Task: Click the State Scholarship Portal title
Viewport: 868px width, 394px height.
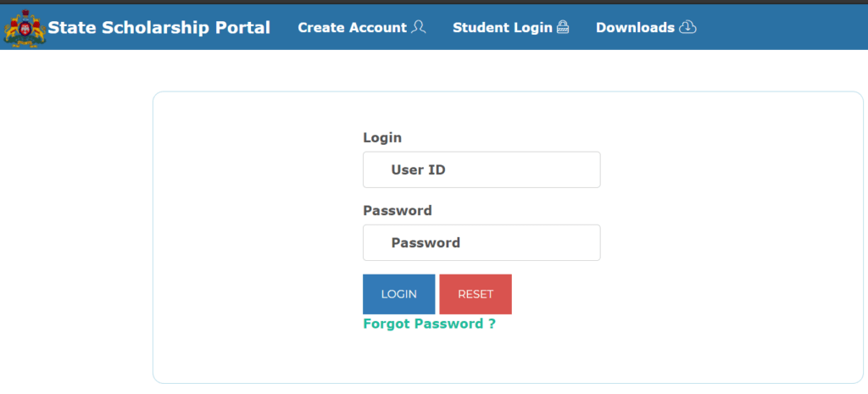Action: pyautogui.click(x=159, y=28)
